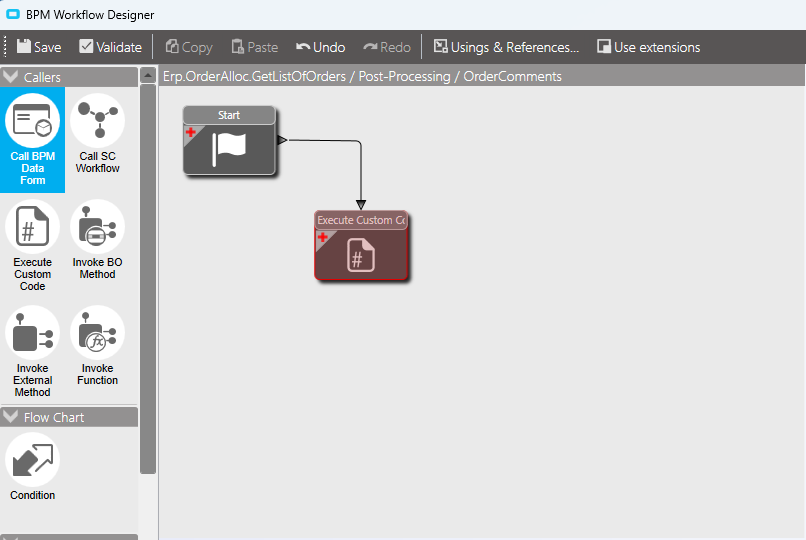This screenshot has width=806, height=540.
Task: Click the connector arrowhead entering Execute Custom Code
Action: point(361,205)
